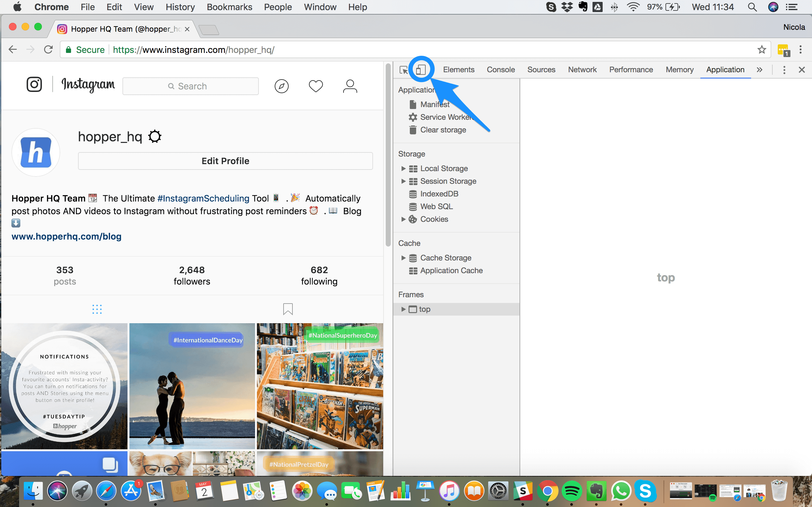Click the top frame in Frames section

(425, 309)
